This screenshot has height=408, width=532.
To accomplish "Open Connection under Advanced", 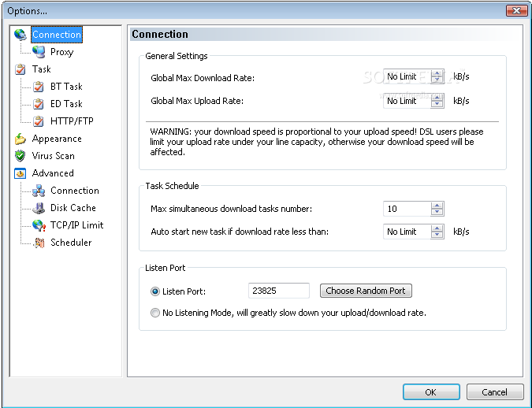I will pos(75,191).
